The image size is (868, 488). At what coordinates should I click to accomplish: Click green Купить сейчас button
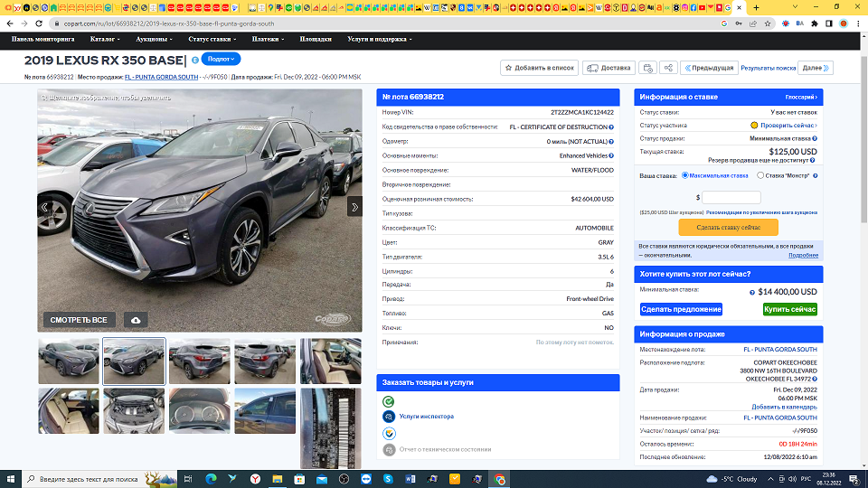click(x=789, y=309)
